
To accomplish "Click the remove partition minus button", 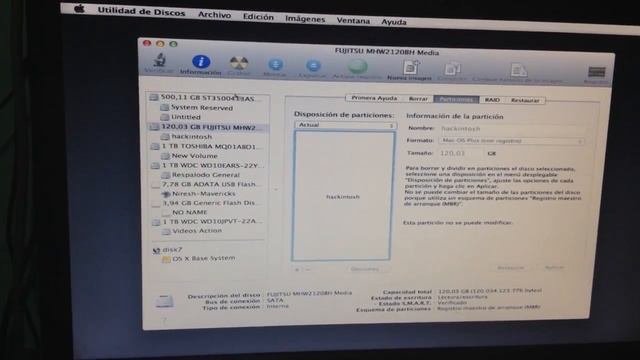I will pos(308,269).
